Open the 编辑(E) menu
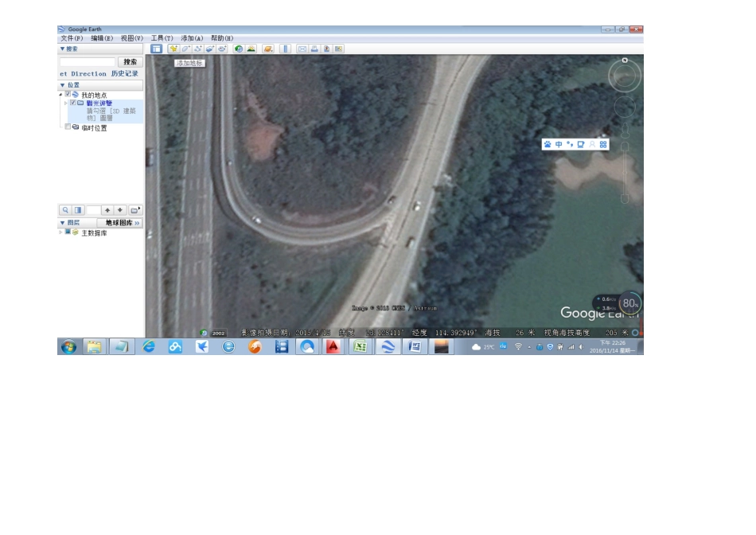This screenshot has height=535, width=756. [102, 38]
